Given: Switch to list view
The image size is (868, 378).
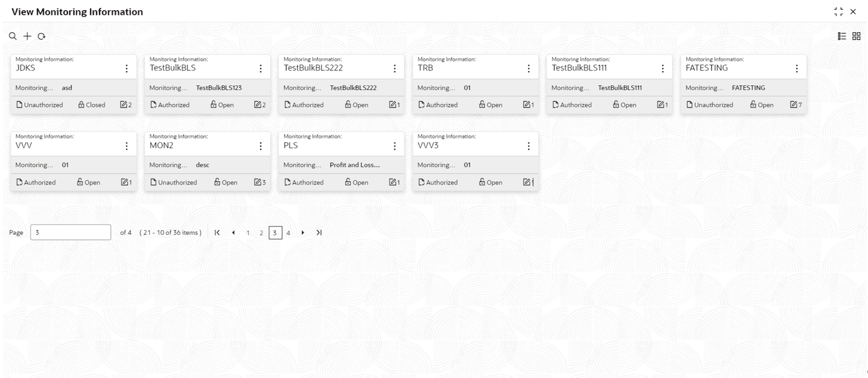Looking at the screenshot, I should (x=841, y=36).
